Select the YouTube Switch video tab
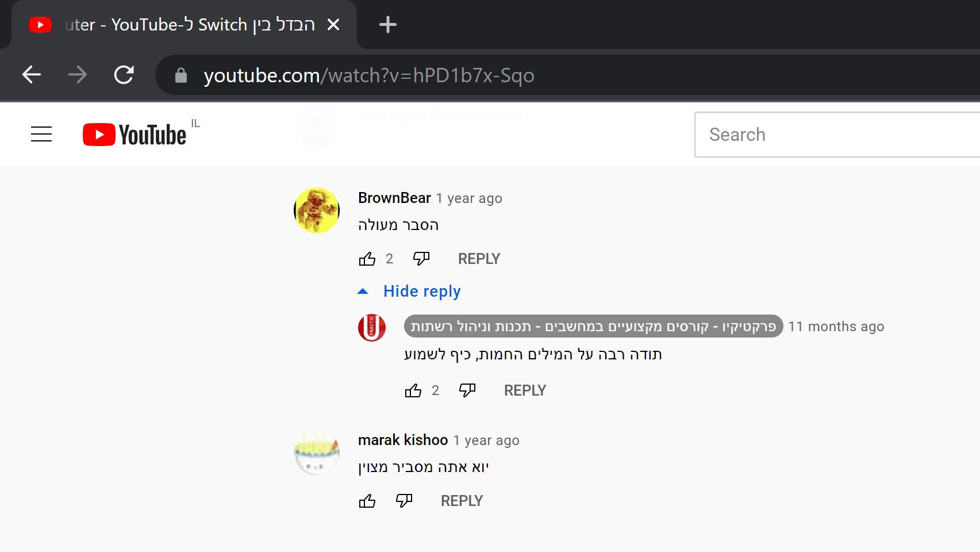 pyautogui.click(x=184, y=25)
